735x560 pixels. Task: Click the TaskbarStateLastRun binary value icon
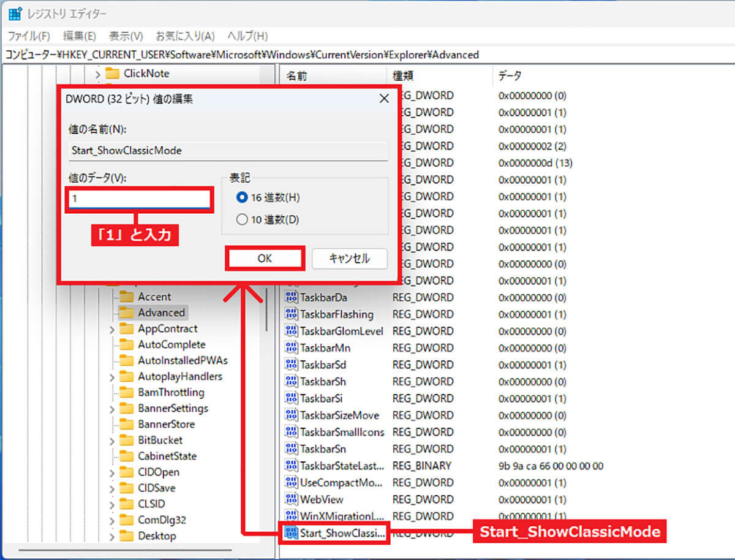tap(292, 466)
